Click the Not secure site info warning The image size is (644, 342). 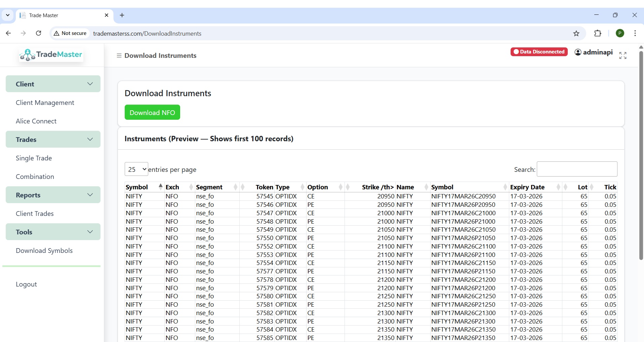[x=70, y=33]
